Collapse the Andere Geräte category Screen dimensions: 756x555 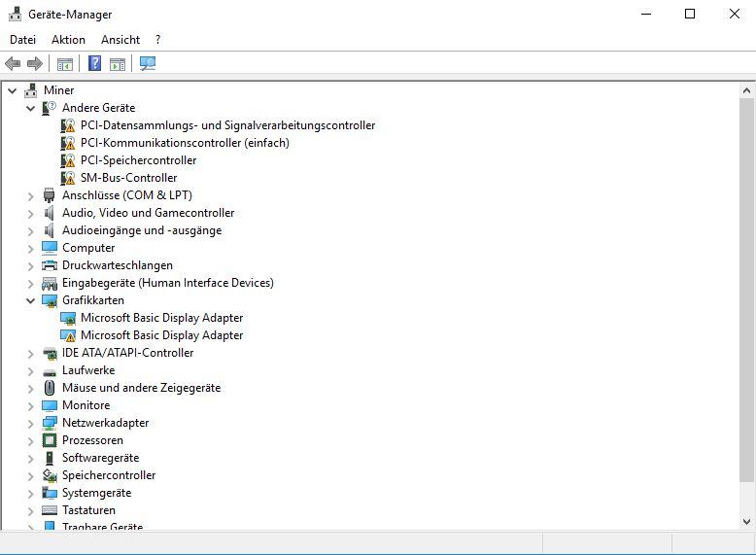pyautogui.click(x=31, y=108)
